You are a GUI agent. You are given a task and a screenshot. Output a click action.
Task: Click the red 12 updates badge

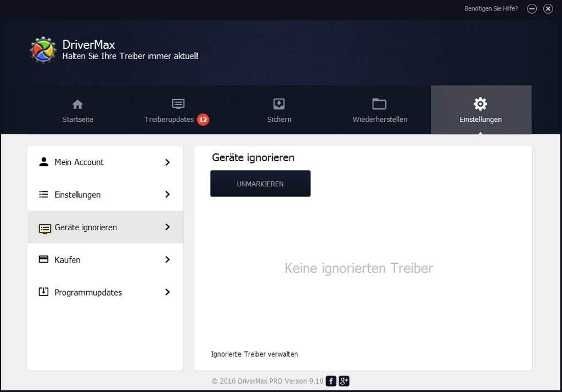click(203, 120)
